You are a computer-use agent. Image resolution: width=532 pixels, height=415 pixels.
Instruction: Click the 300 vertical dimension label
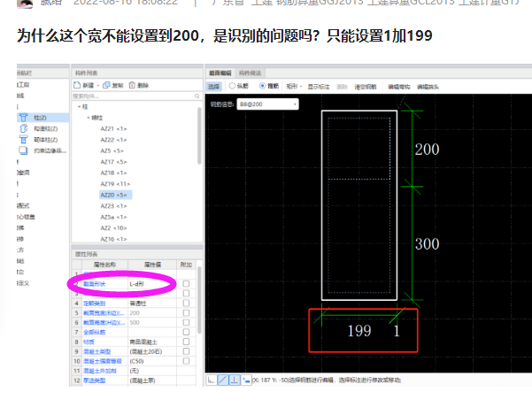[428, 244]
